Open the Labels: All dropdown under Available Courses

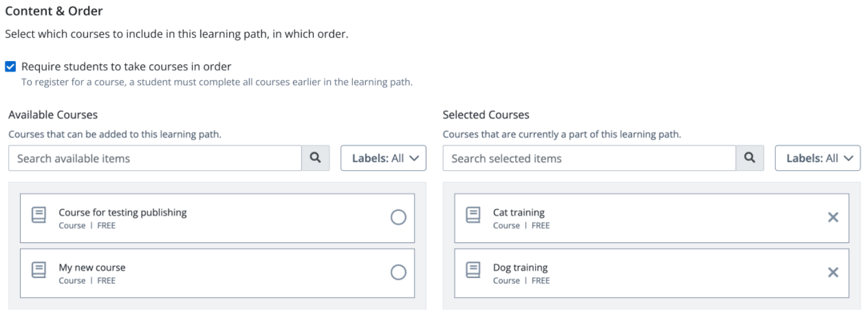tap(383, 158)
